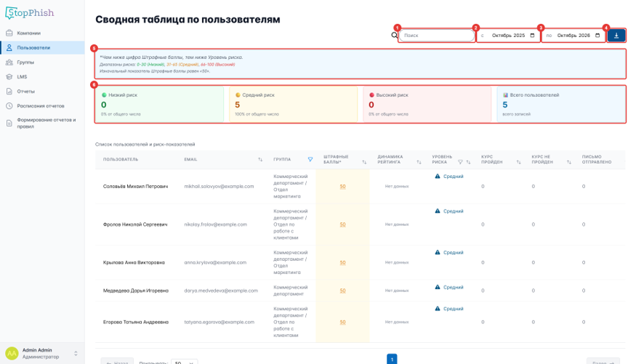This screenshot has width=636, height=364.
Task: Click Средний risk badge for Фролов Николай
Action: click(449, 211)
